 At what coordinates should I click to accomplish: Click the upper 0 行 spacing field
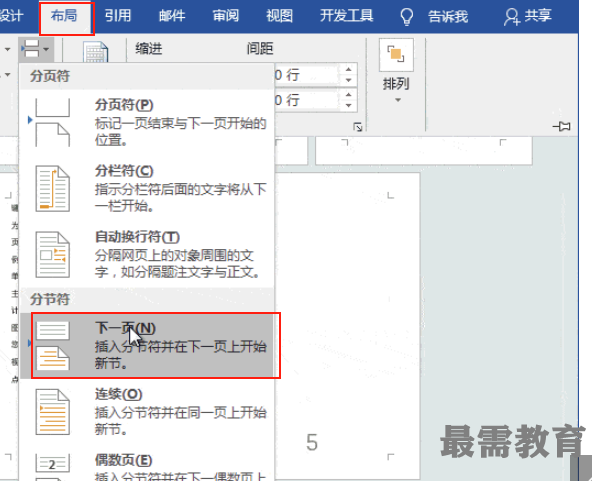click(307, 74)
